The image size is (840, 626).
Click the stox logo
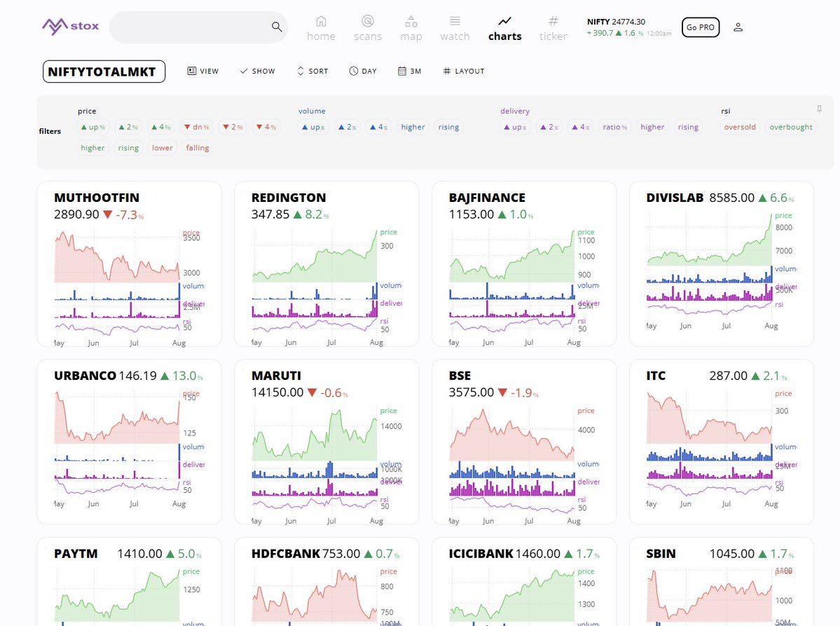coord(71,26)
